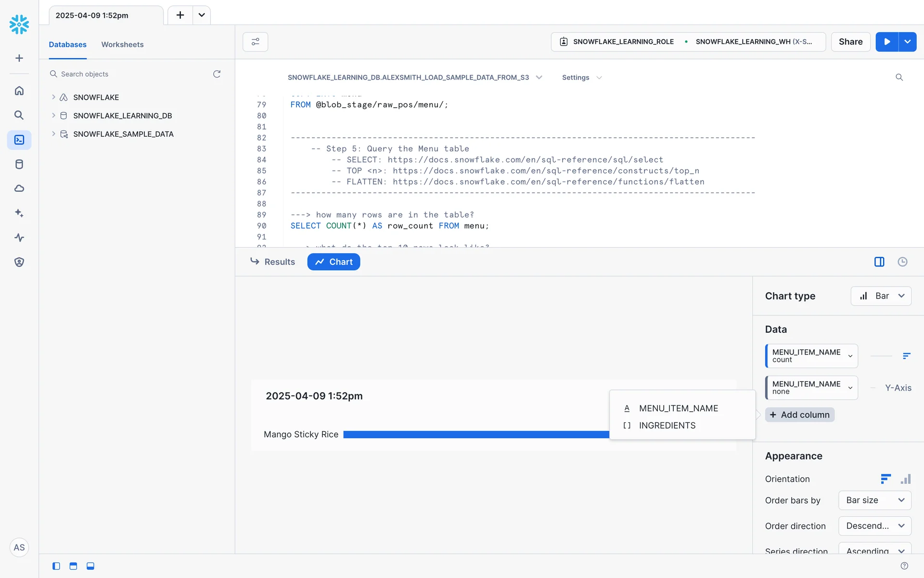The width and height of the screenshot is (924, 578).
Task: Open the Data database icon in sidebar
Action: [x=19, y=164]
